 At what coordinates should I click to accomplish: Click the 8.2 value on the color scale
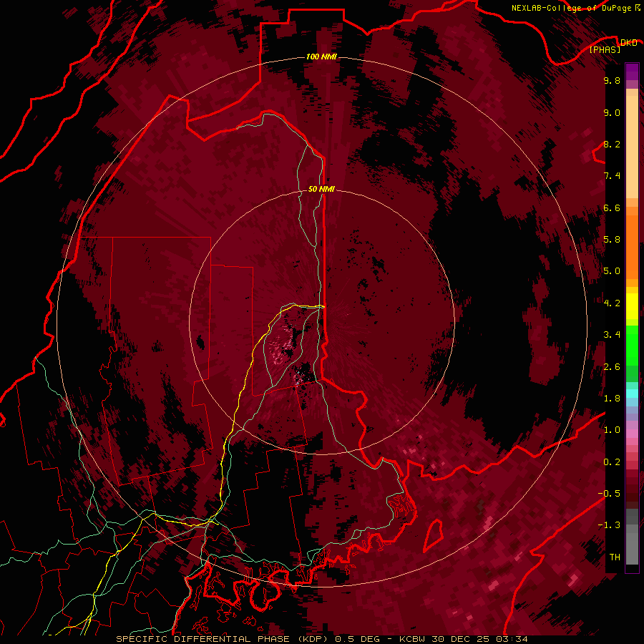pos(612,144)
